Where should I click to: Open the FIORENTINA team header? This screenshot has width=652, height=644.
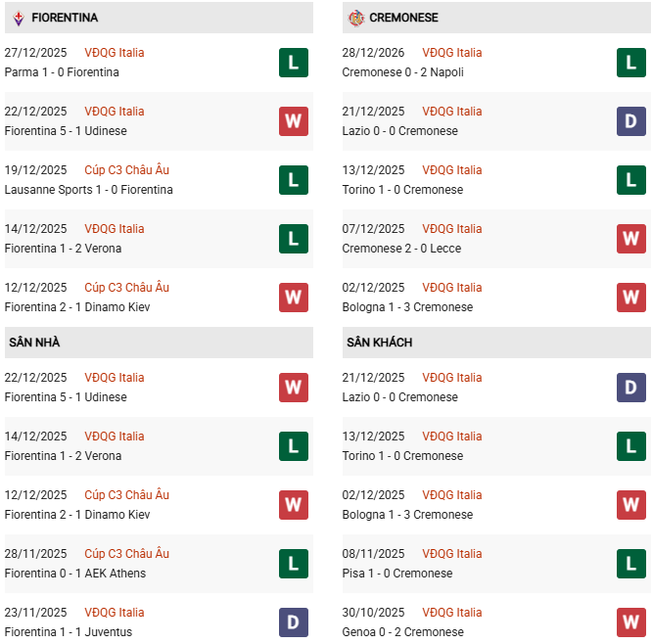(65, 18)
